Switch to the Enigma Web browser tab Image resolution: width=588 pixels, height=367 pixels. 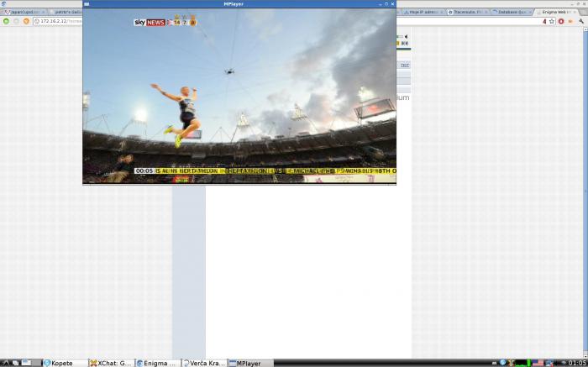(x=556, y=12)
